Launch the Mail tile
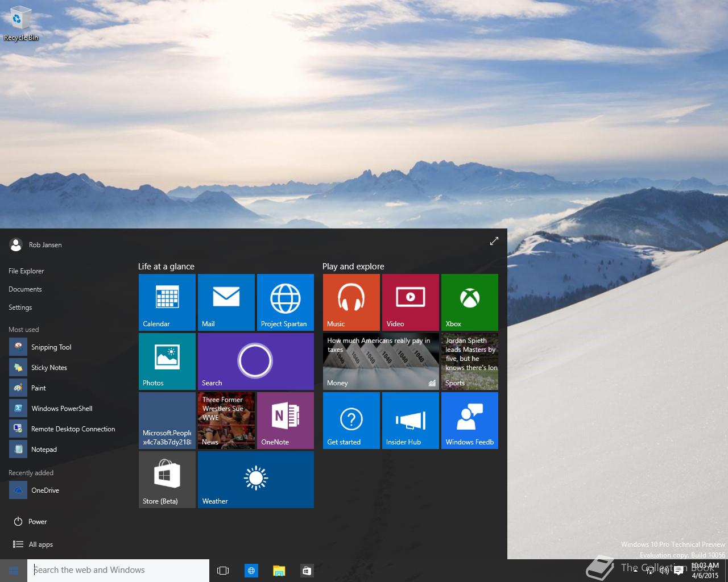This screenshot has height=582, width=728. pos(226,302)
